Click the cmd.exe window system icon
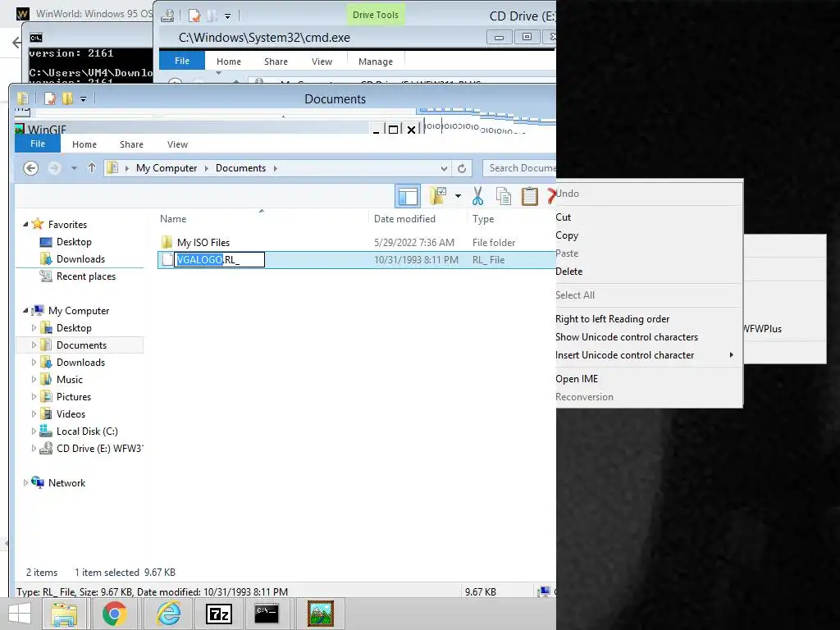This screenshot has width=840, height=630. click(36, 38)
